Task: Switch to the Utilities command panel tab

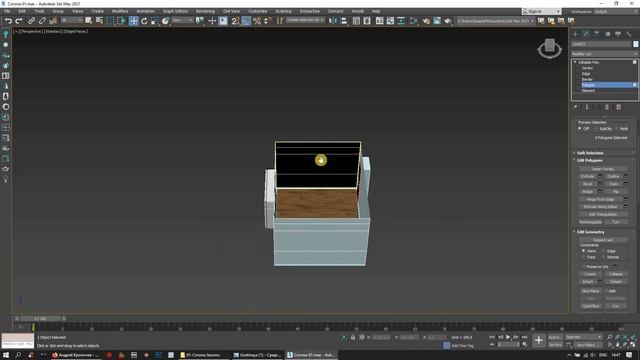Action: coord(629,34)
